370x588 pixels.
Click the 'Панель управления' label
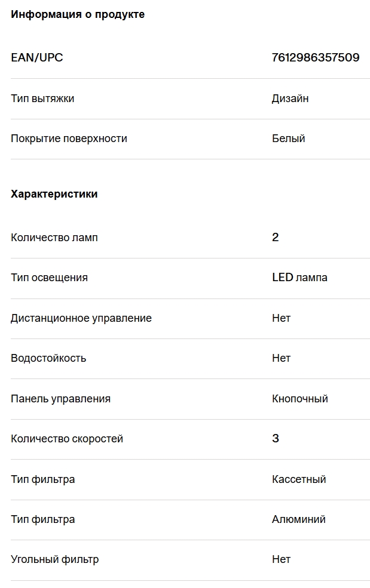click(61, 399)
